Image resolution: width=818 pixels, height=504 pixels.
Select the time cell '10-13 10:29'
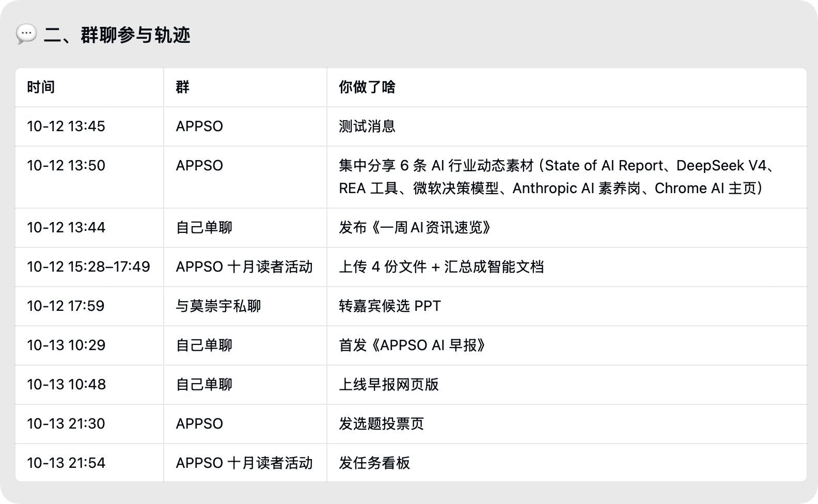[66, 345]
